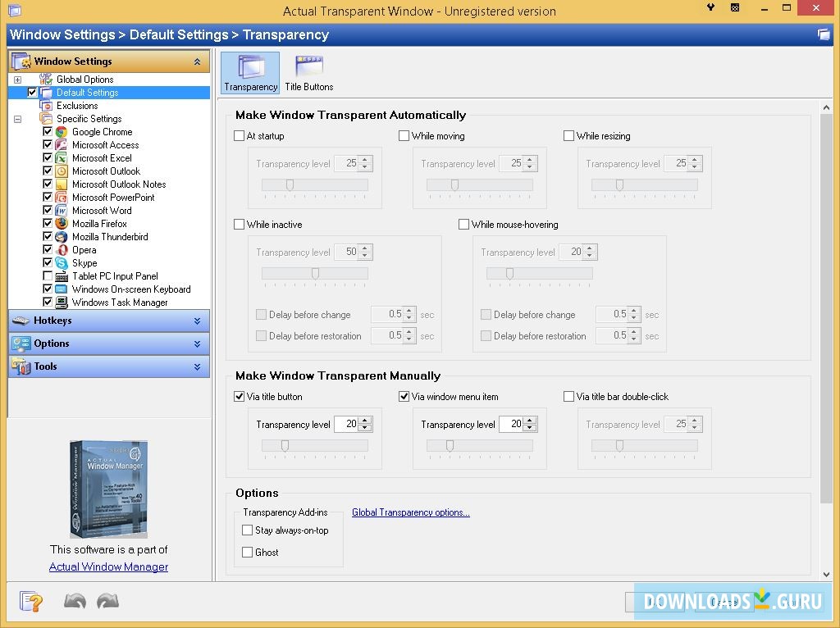The height and width of the screenshot is (628, 840).
Task: Click the Windows On-screen Keyboard icon
Action: point(62,289)
